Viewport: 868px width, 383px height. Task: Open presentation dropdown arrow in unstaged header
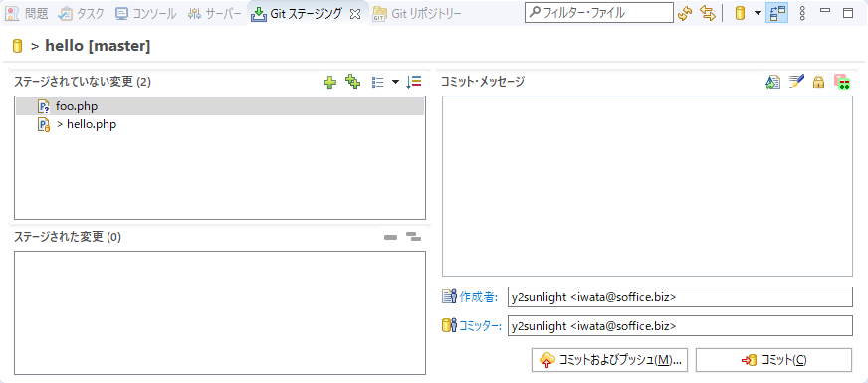395,82
